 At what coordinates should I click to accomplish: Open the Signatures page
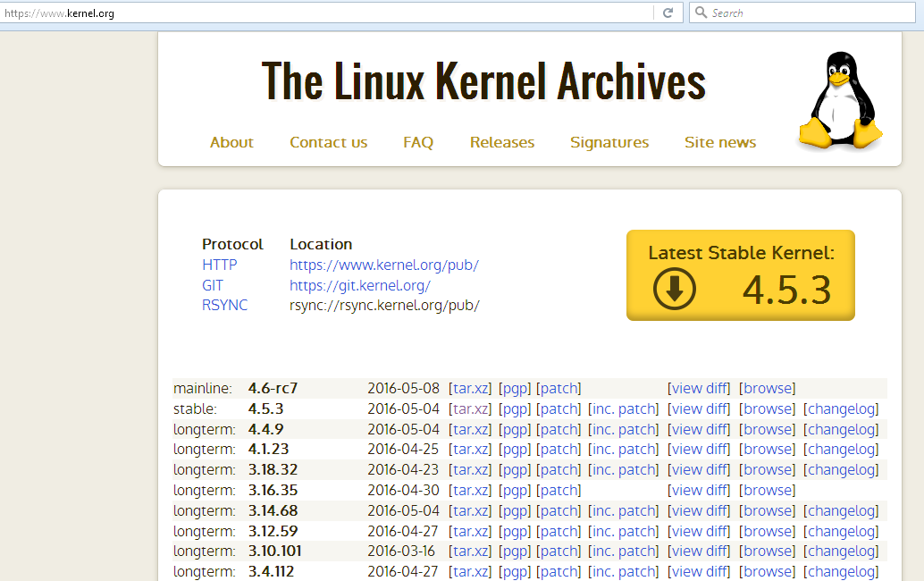coord(609,143)
